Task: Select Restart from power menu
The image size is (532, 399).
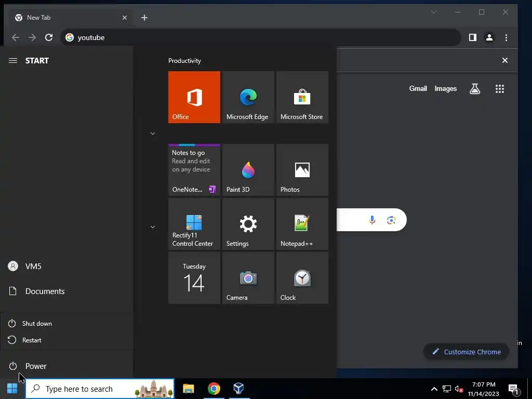Action: coord(67,340)
